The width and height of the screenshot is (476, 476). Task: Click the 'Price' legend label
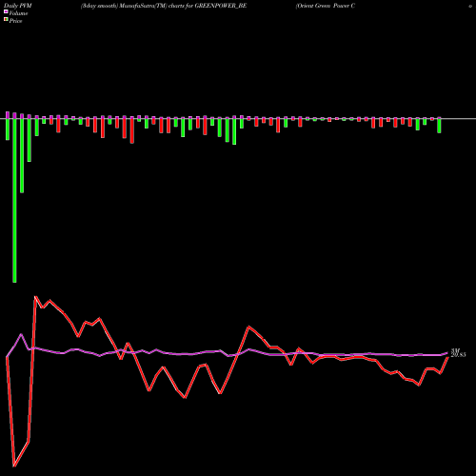point(15,21)
